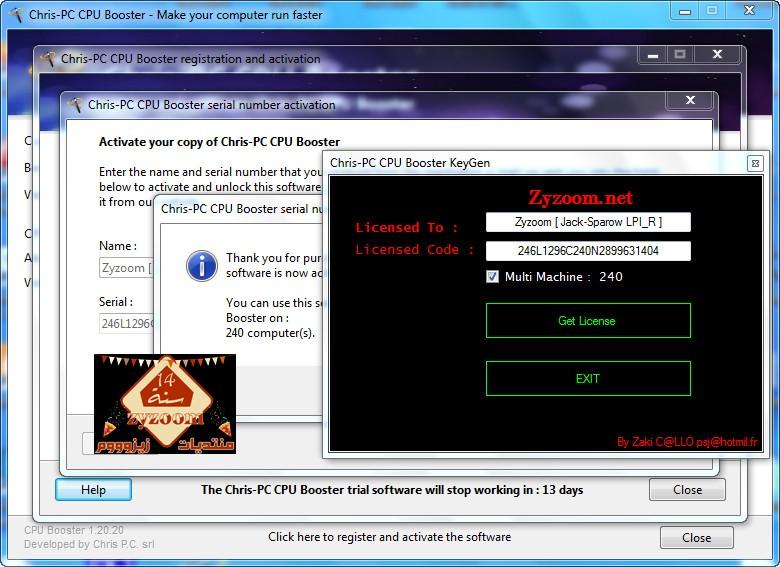Click the trial '13 days' notice text

(392, 490)
